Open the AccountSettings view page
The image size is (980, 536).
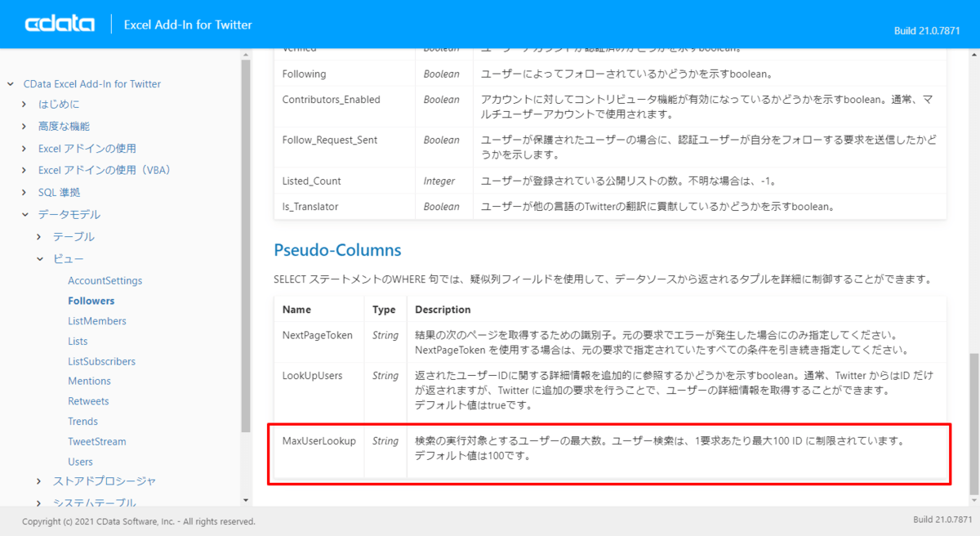[105, 281]
